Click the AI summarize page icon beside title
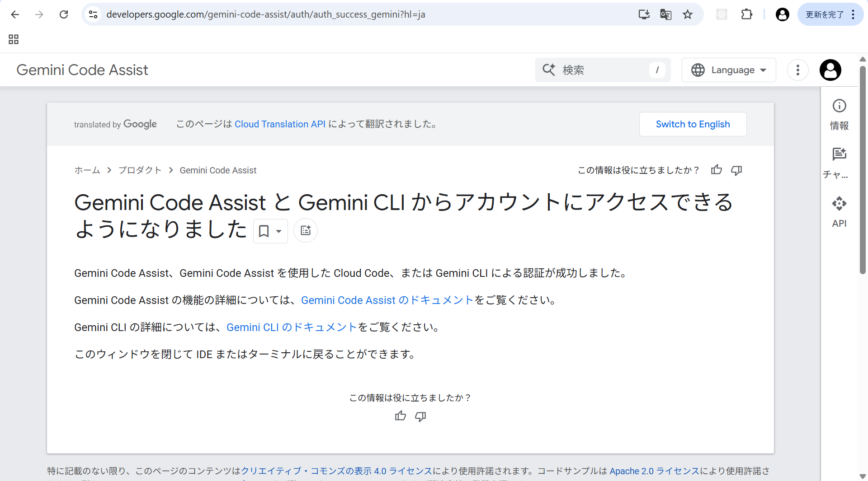Screen dimensions: 868x481 pos(306,230)
